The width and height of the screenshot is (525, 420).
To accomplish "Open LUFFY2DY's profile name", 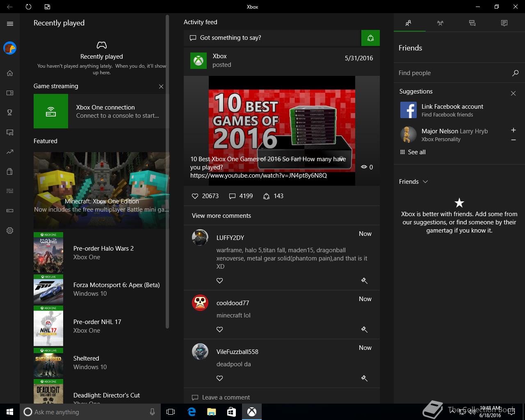I will [x=230, y=238].
